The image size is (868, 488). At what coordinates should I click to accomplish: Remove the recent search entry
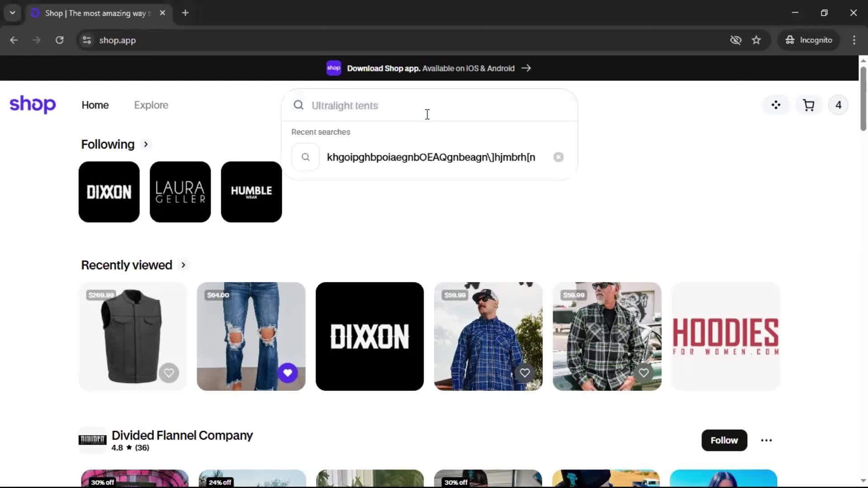[x=558, y=157]
